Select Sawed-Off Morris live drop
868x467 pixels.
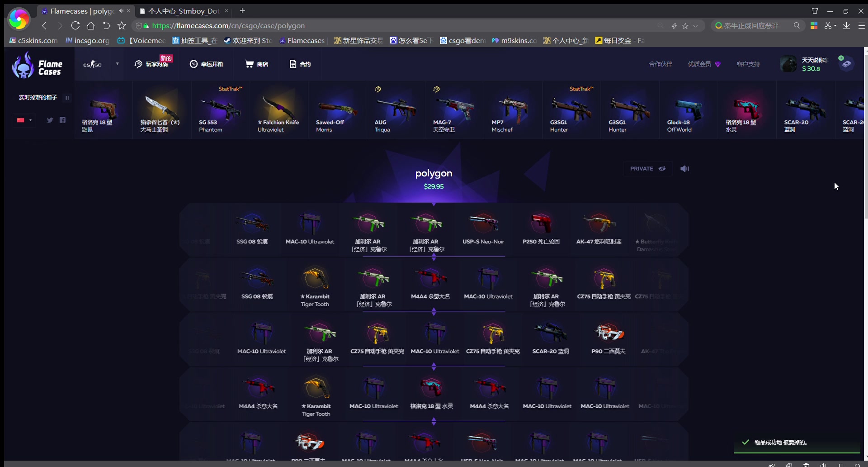pos(337,110)
